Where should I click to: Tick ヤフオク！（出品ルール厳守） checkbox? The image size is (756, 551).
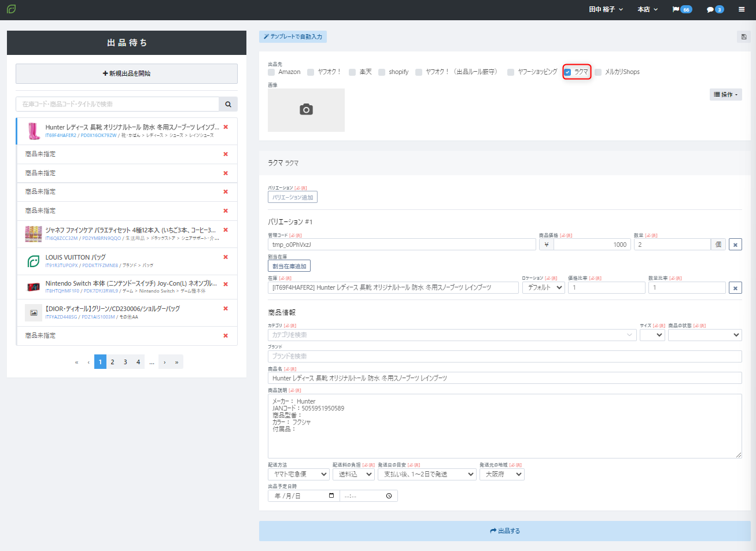coord(419,72)
